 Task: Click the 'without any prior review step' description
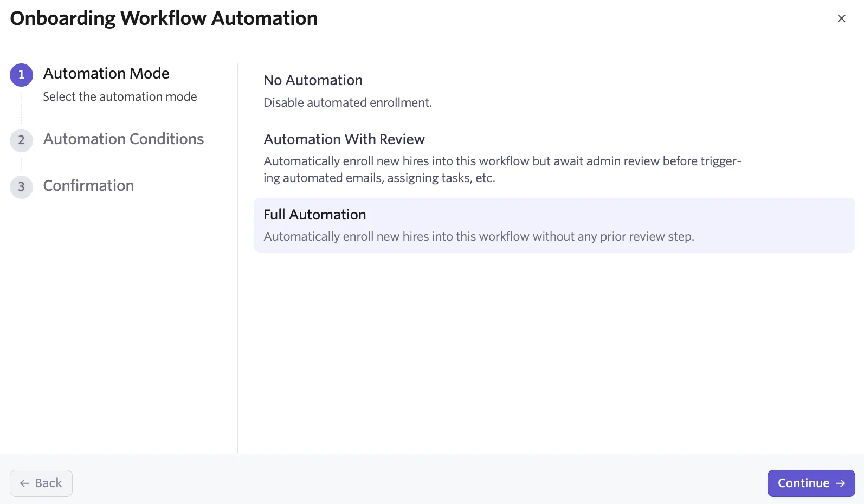479,236
